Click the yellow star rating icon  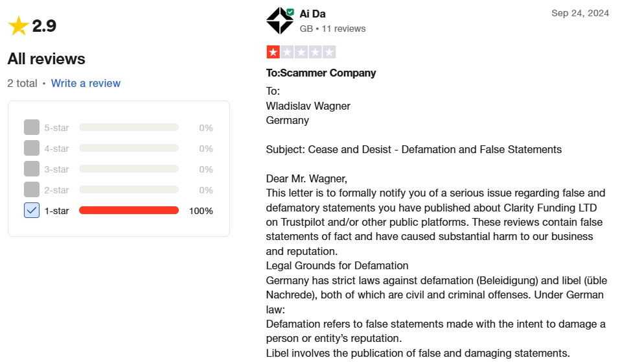(x=19, y=25)
